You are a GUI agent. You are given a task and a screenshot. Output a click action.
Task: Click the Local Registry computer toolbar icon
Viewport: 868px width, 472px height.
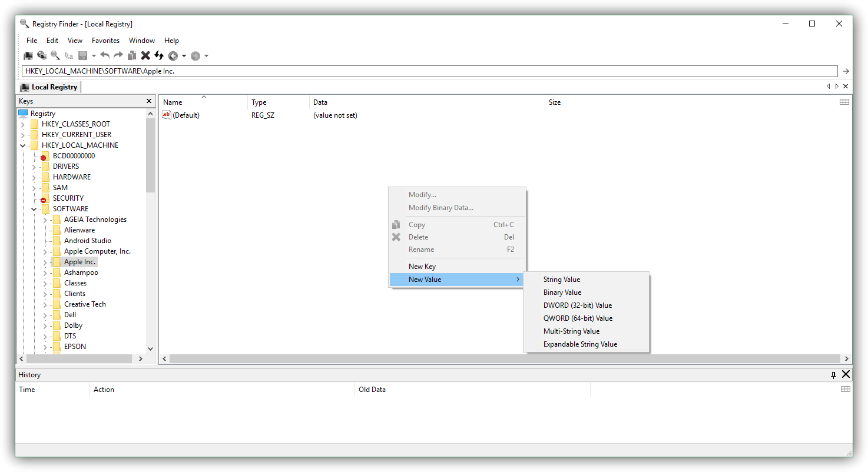pyautogui.click(x=28, y=56)
